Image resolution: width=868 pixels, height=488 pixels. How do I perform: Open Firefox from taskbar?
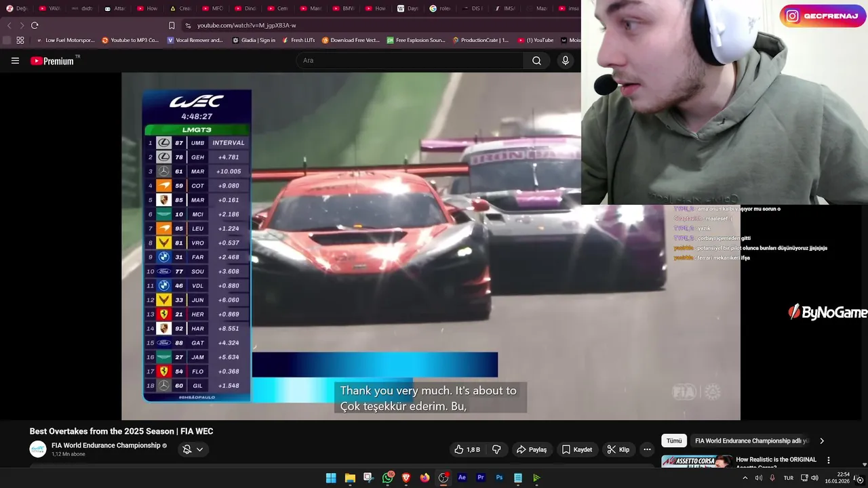coord(425,478)
